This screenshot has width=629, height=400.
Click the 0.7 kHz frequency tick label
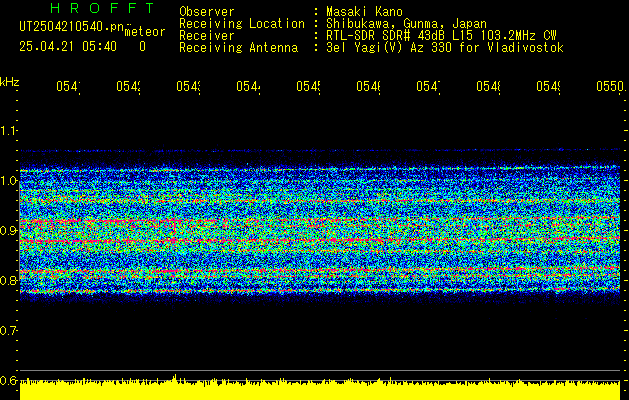pos(8,330)
